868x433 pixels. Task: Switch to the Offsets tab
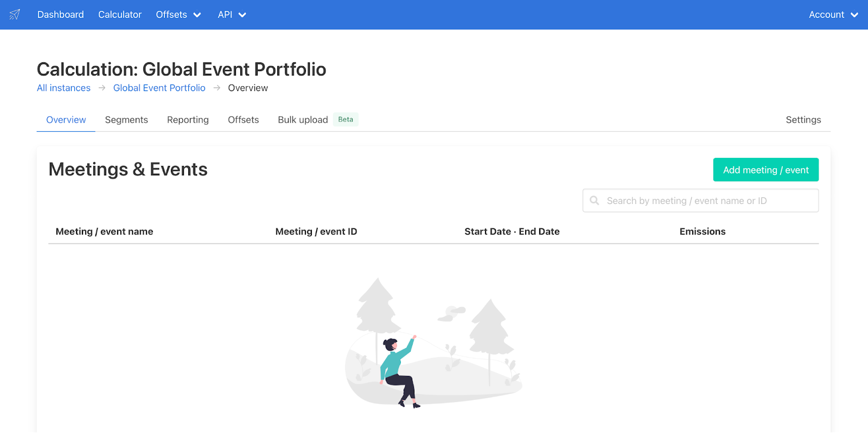[243, 120]
